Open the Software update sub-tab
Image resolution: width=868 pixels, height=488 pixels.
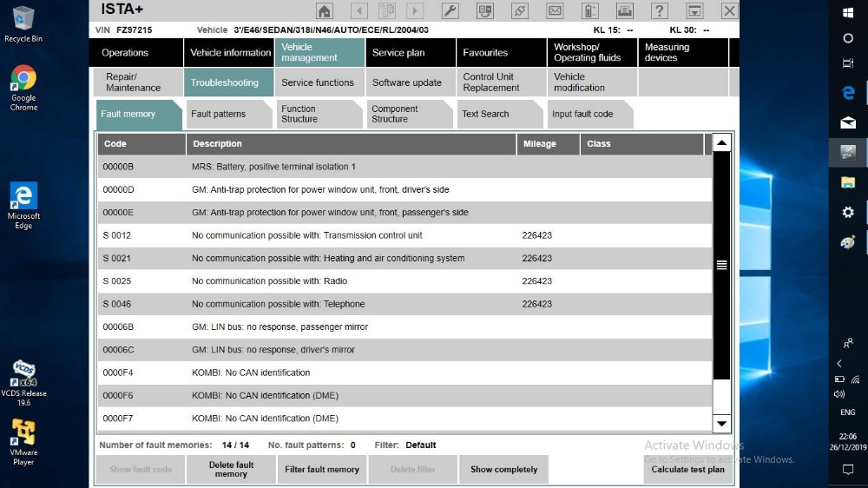(x=411, y=82)
